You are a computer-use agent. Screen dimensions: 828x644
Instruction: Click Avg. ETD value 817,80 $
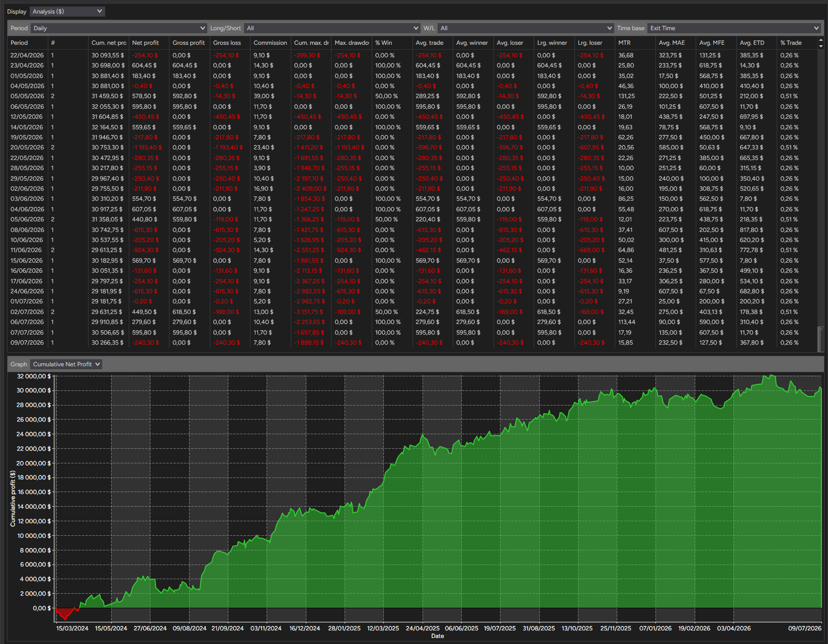coord(752,230)
